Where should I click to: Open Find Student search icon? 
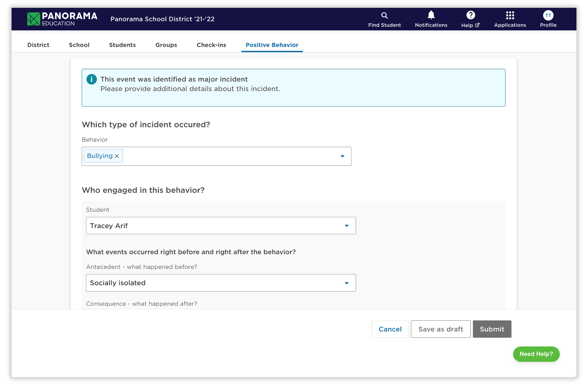(384, 15)
